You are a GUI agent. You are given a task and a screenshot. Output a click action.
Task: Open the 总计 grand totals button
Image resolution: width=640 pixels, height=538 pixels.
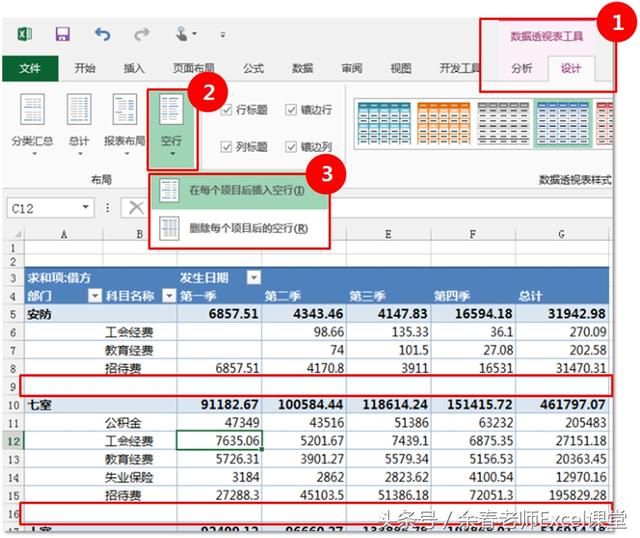tap(79, 124)
